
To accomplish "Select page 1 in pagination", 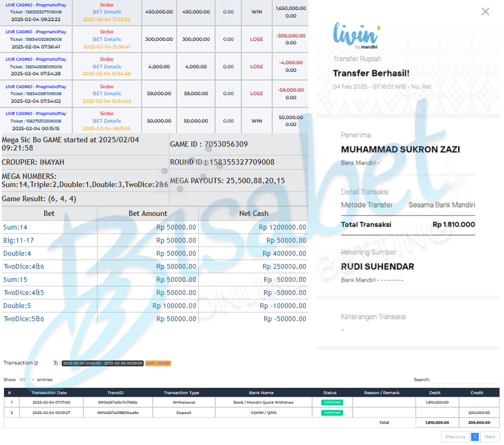I will pos(475,437).
